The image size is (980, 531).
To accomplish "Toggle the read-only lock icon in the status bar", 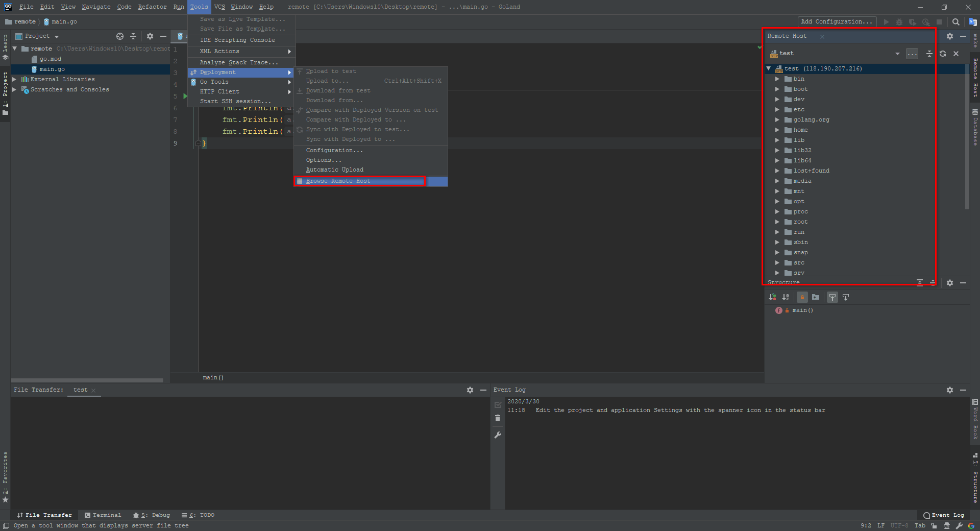I will point(934,526).
